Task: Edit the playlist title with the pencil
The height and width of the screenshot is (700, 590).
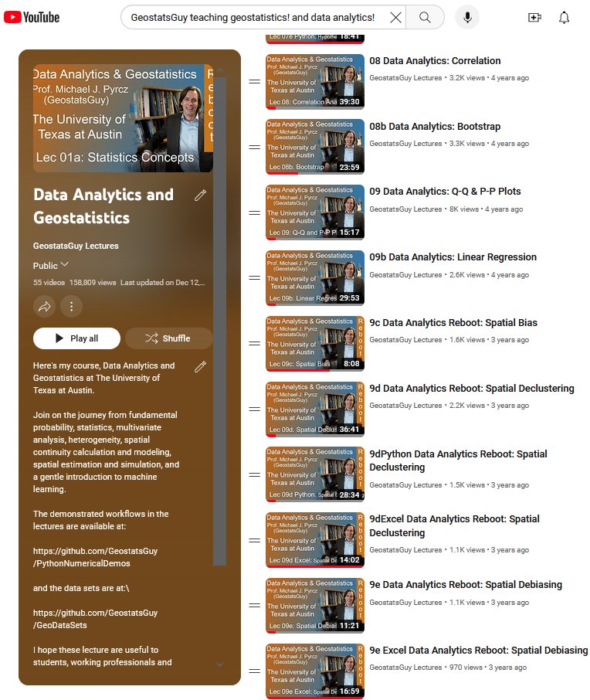Action: (200, 195)
